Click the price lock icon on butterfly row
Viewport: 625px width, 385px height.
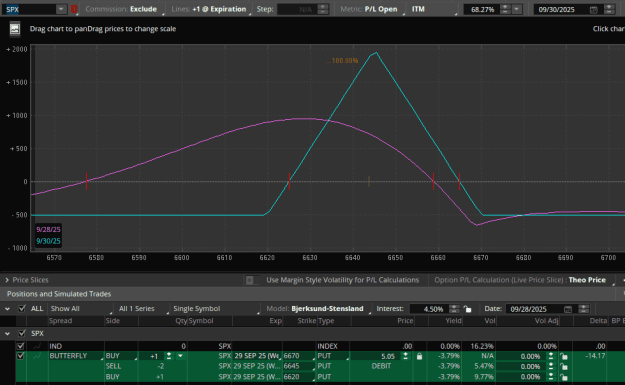click(x=419, y=356)
